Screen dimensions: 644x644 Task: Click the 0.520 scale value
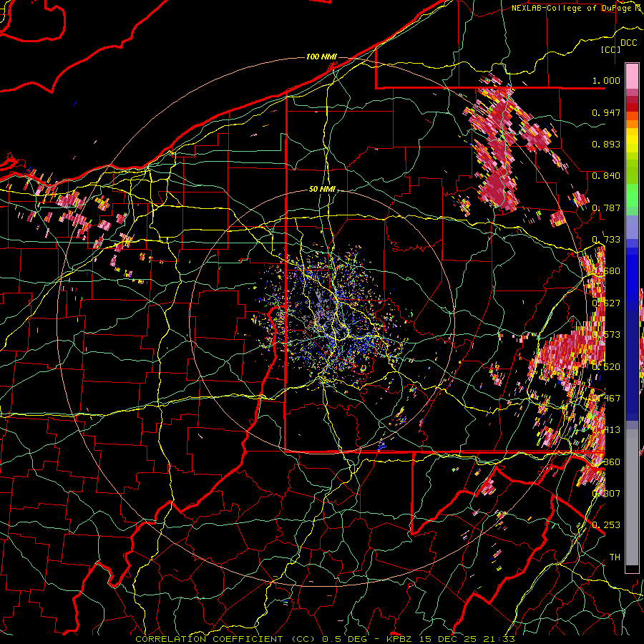click(x=606, y=366)
